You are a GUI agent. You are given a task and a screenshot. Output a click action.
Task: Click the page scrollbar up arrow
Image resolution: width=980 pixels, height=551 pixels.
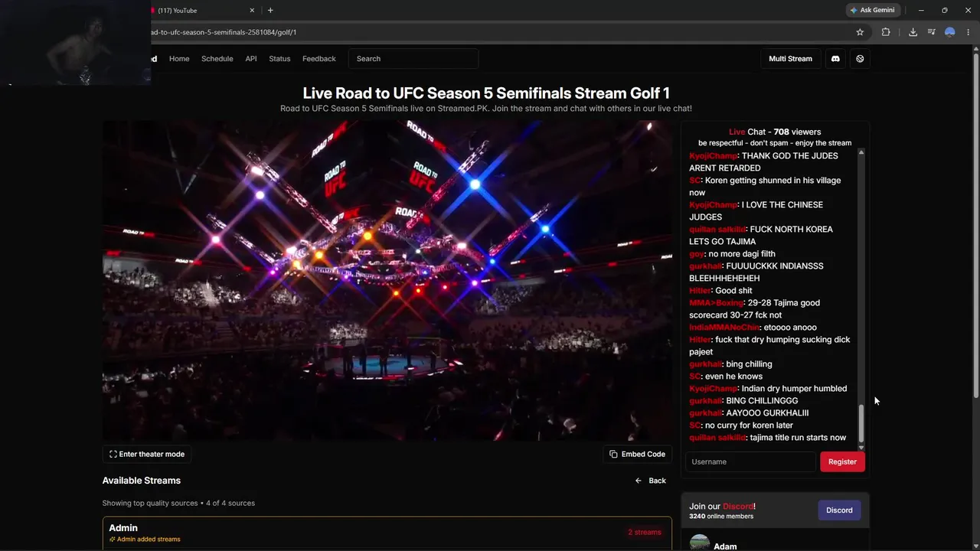[x=975, y=49]
